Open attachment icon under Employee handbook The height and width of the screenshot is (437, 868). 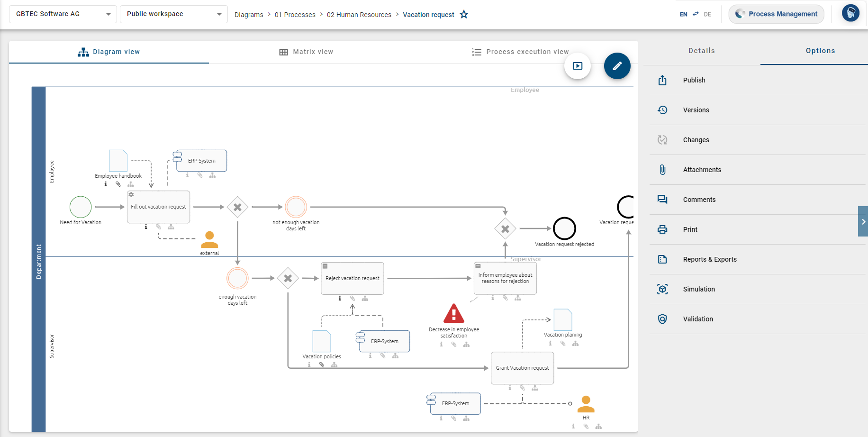click(x=118, y=184)
